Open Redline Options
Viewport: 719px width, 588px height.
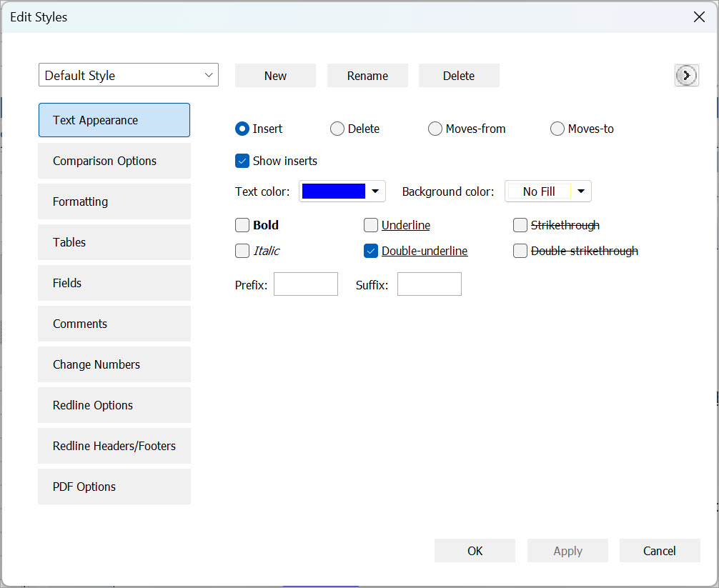tap(114, 406)
